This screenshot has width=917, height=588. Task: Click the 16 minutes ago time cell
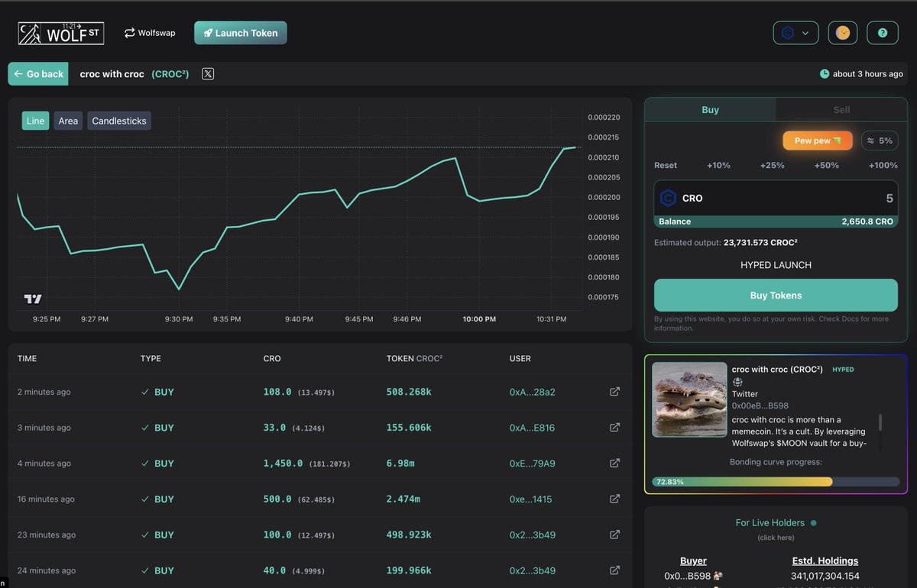click(46, 499)
